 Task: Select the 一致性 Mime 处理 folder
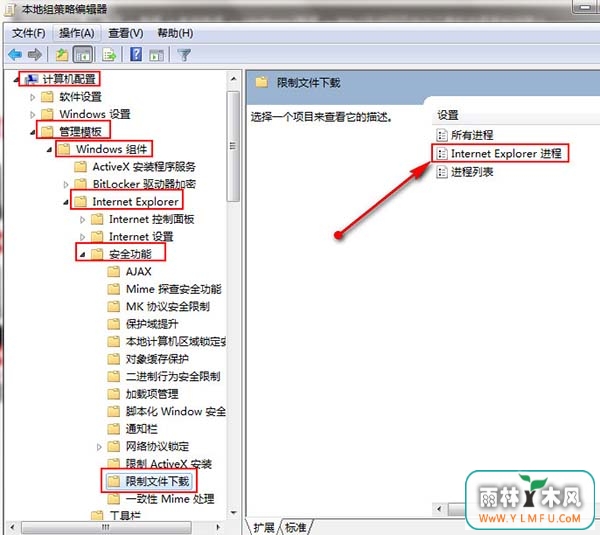[161, 499]
